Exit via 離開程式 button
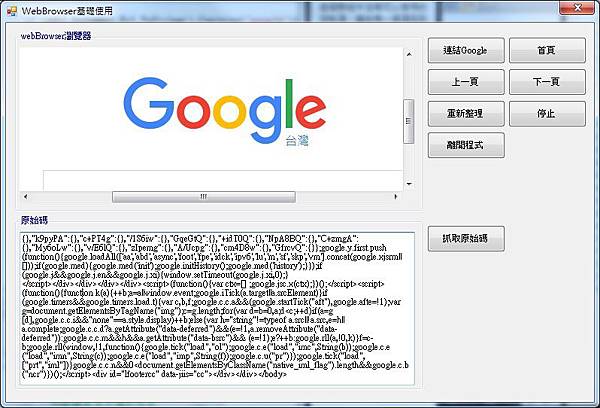The image size is (600, 408). pos(466,145)
